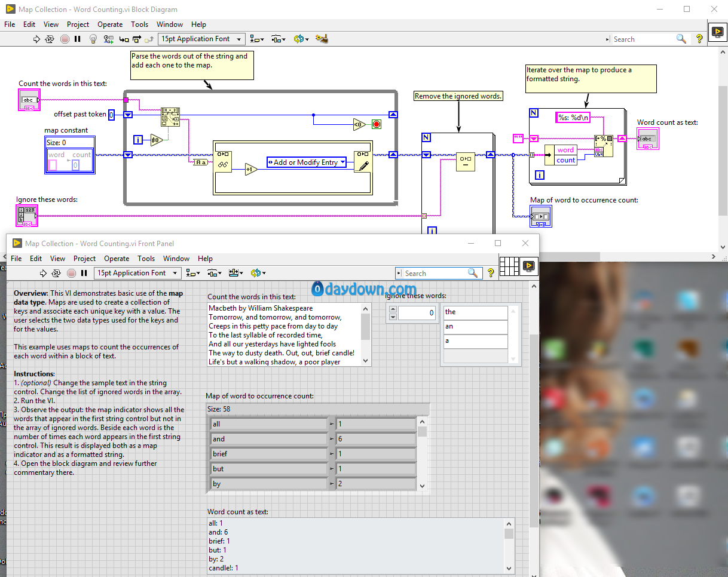Click front panel context help question mark
The width and height of the screenshot is (728, 577).
click(x=491, y=273)
